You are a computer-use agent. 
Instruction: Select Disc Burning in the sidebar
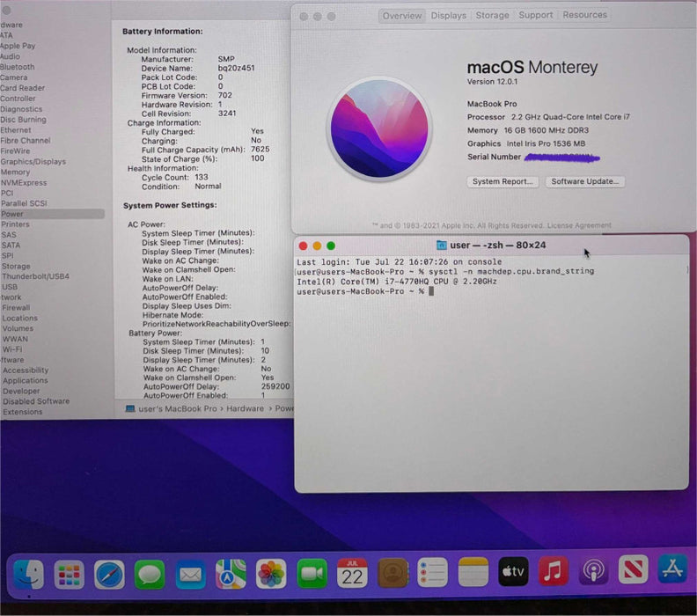(x=23, y=120)
